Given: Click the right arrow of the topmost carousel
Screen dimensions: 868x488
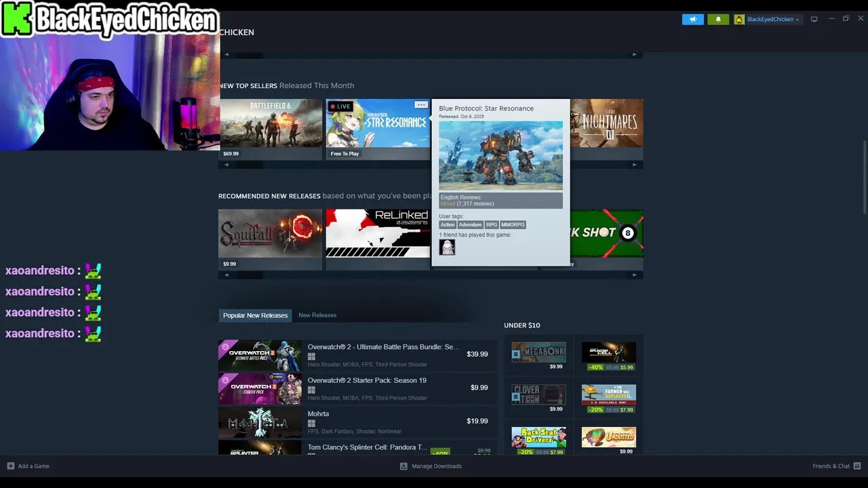Looking at the screenshot, I should tap(635, 54).
